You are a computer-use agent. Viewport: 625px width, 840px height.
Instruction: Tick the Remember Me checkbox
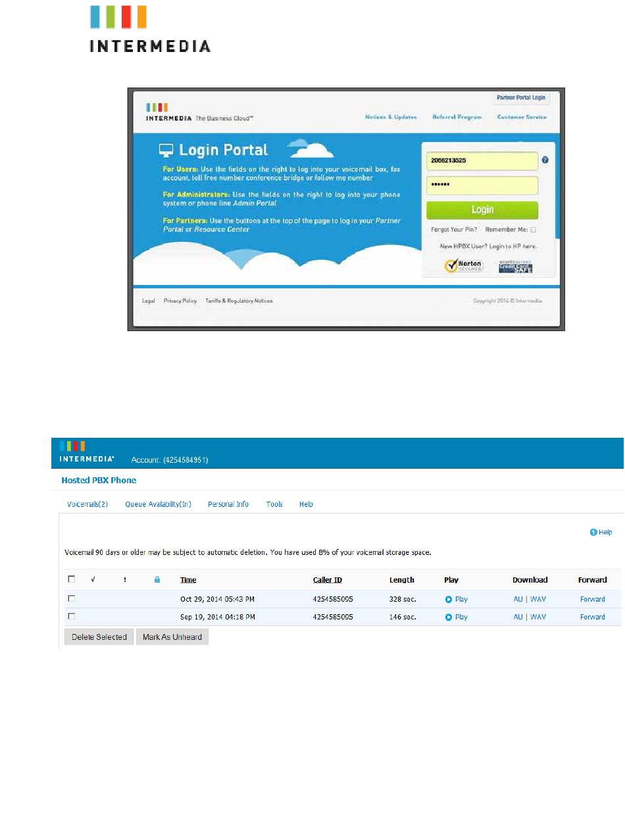[533, 230]
